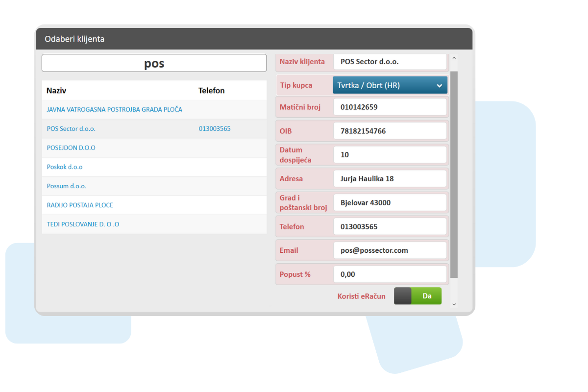Screen dimensions: 588x392
Task: Click the scroll up arrow in client details
Action: click(454, 59)
